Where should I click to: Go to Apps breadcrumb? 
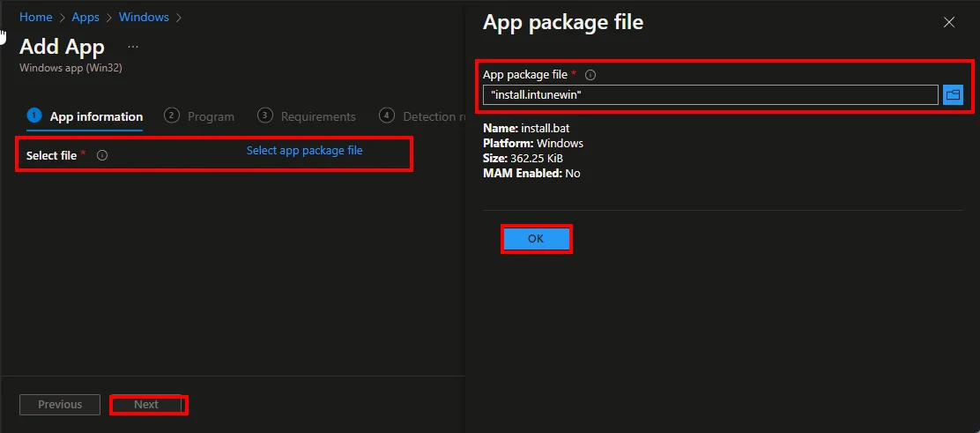[x=85, y=18]
